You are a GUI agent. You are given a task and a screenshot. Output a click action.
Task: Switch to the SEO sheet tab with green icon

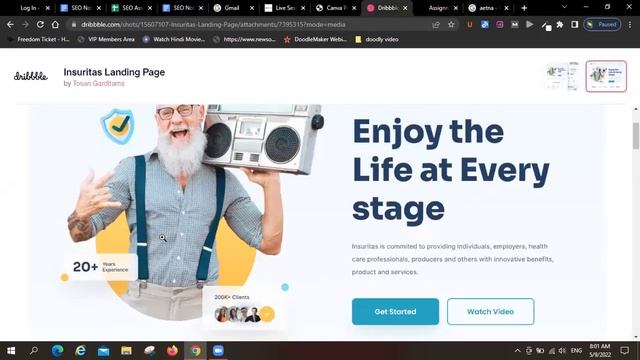[x=131, y=8]
